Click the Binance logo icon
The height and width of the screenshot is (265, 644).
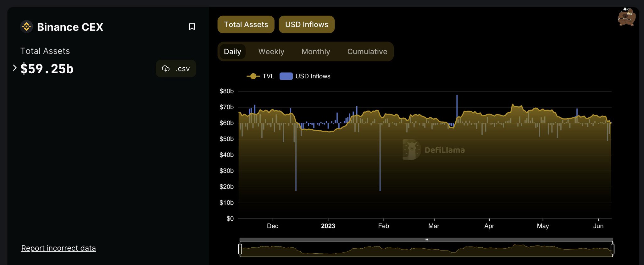tap(26, 26)
